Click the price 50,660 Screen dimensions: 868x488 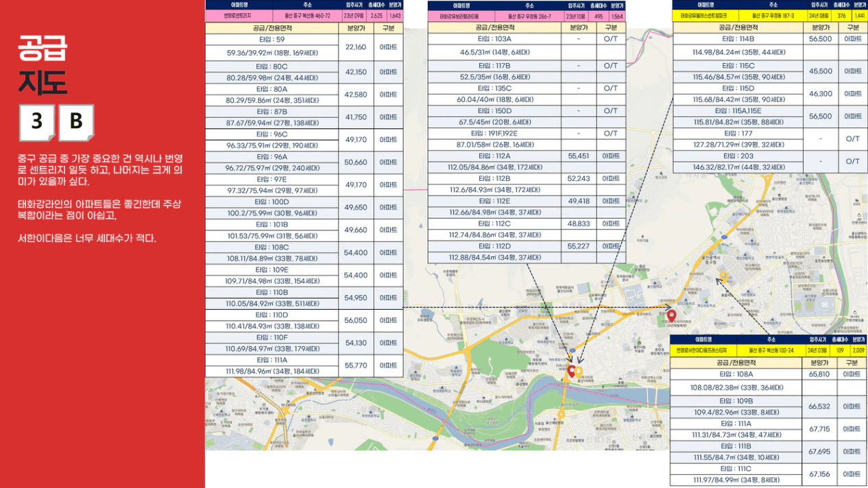356,162
